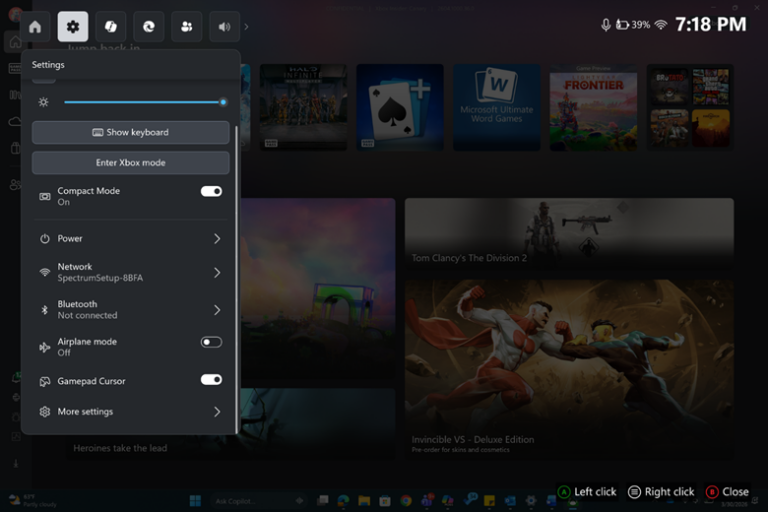Image resolution: width=768 pixels, height=512 pixels.
Task: Click the battery 39% indicator
Action: tap(633, 24)
